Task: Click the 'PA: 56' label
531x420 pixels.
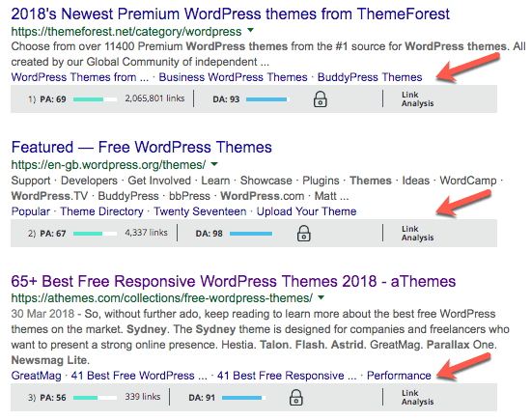Action: click(53, 397)
